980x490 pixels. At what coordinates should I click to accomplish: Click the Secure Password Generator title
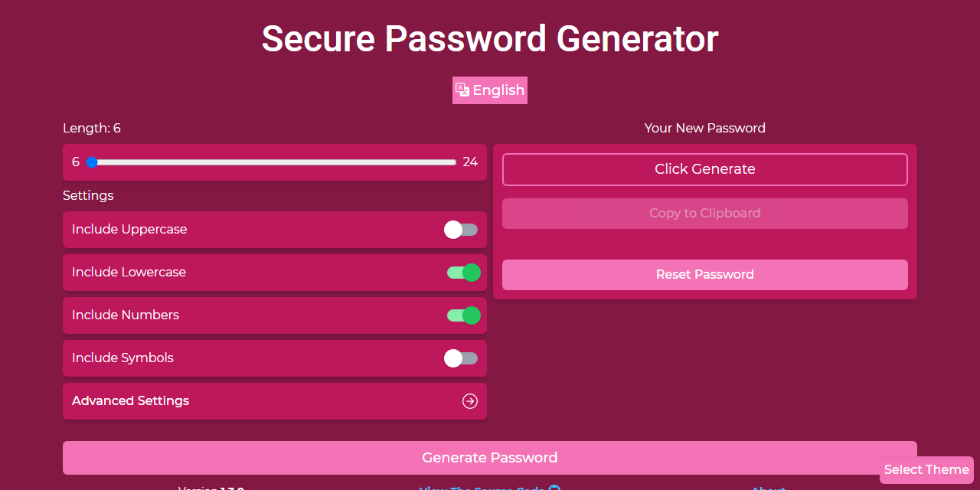[x=489, y=38]
